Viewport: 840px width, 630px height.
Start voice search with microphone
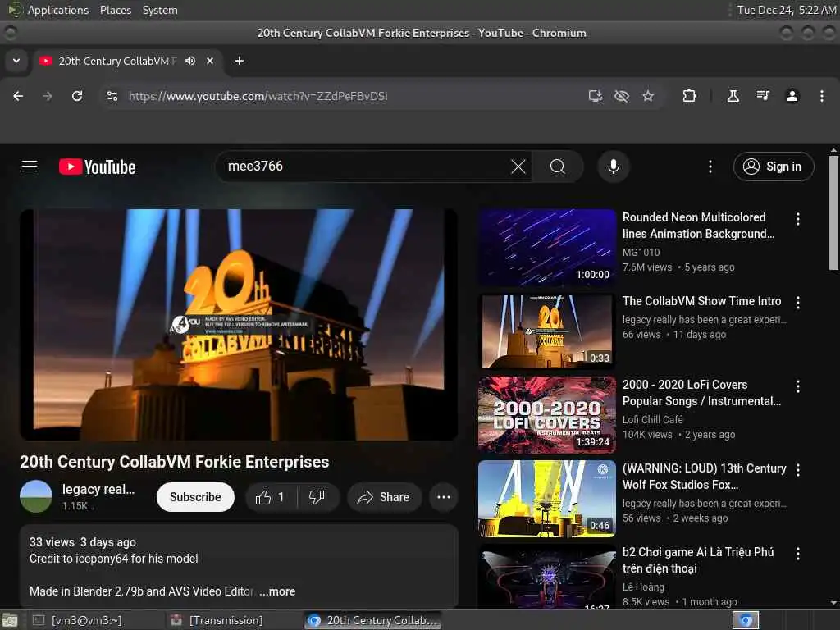614,167
